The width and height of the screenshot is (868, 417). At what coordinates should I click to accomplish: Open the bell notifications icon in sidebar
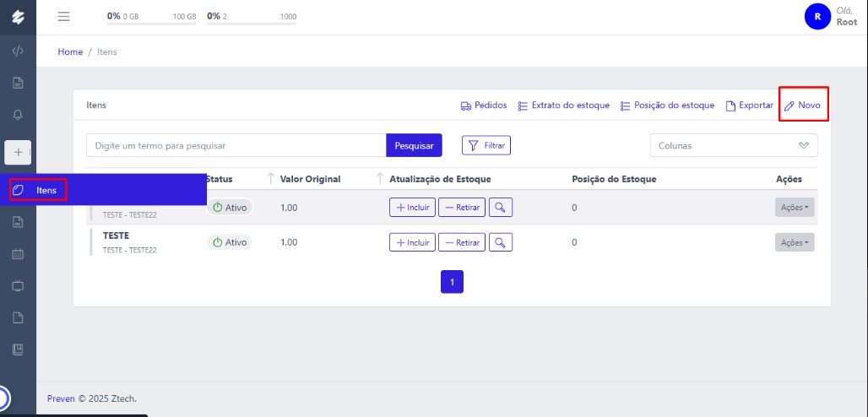tap(18, 114)
